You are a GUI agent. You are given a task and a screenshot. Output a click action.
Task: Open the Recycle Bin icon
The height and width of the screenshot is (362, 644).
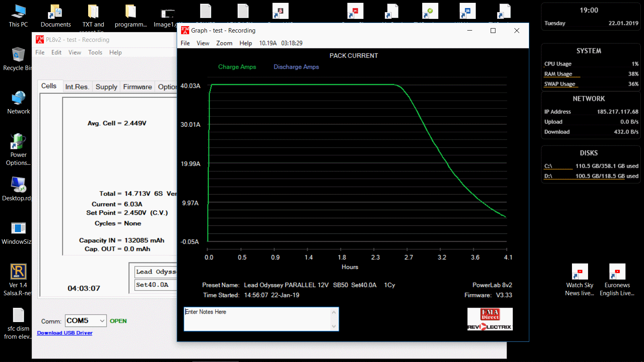coord(18,55)
